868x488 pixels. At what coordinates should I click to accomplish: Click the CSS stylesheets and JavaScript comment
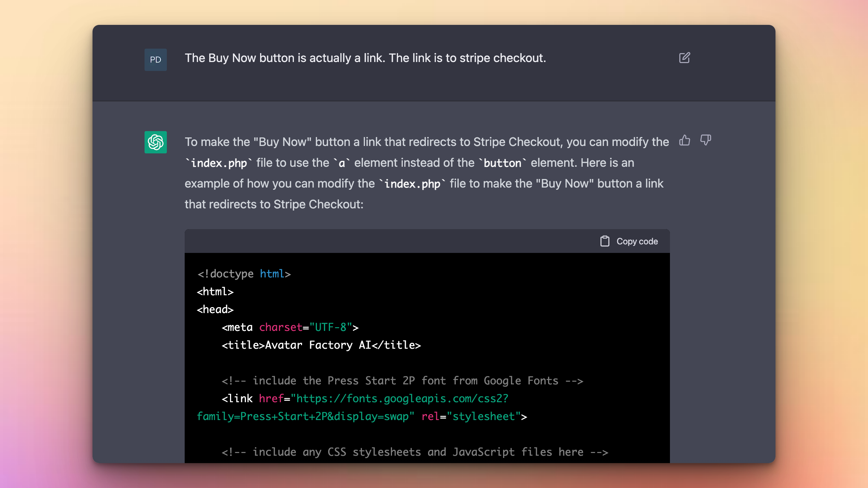(415, 452)
